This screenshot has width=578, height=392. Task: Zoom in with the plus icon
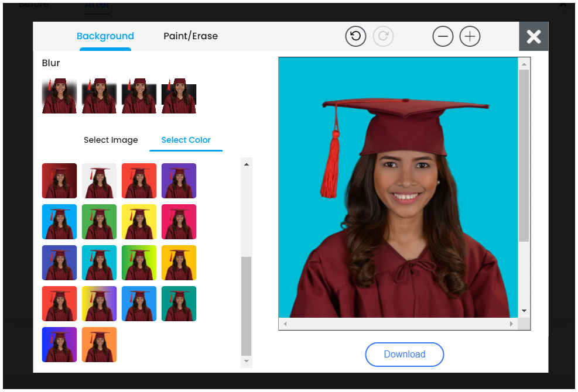pos(470,36)
